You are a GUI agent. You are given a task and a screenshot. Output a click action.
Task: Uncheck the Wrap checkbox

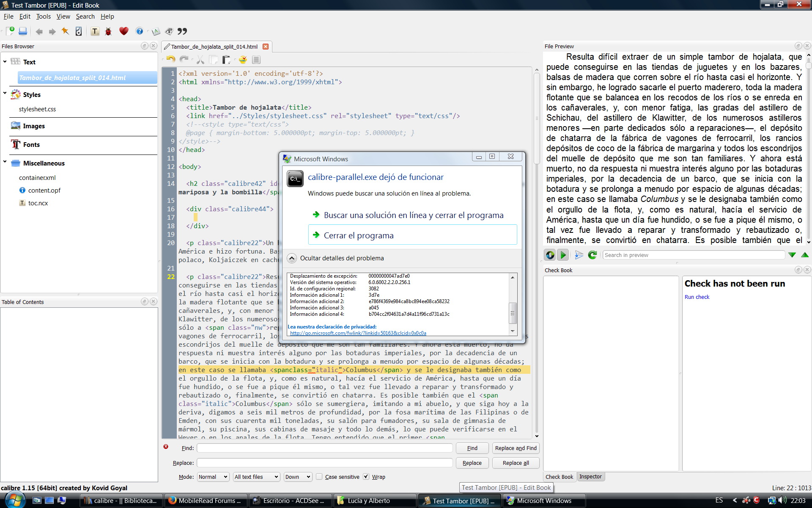tap(366, 477)
